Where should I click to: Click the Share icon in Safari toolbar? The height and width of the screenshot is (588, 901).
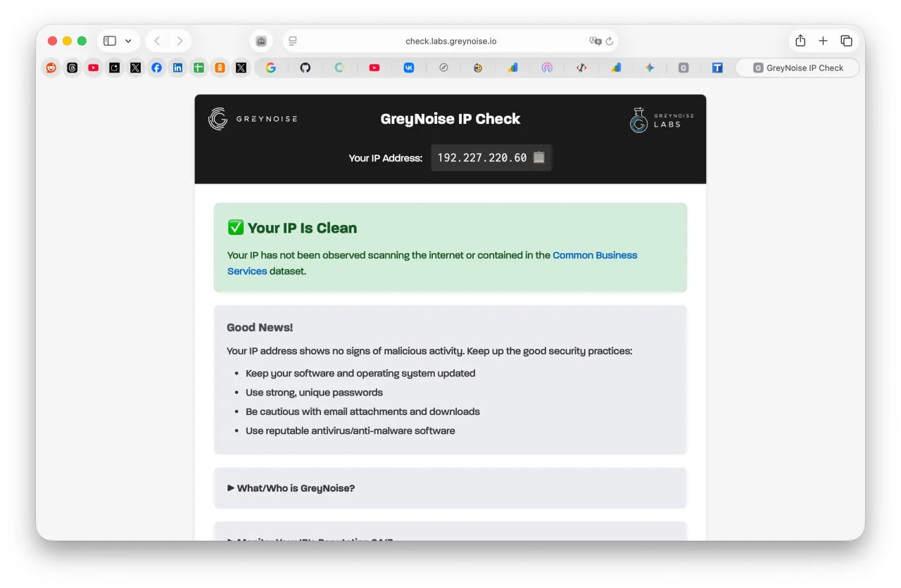click(800, 41)
